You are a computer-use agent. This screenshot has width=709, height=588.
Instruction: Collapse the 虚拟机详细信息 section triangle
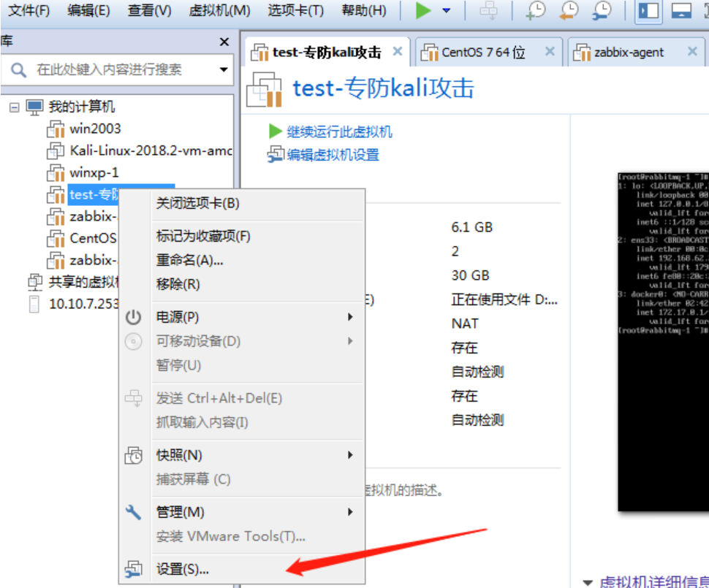pos(588,582)
